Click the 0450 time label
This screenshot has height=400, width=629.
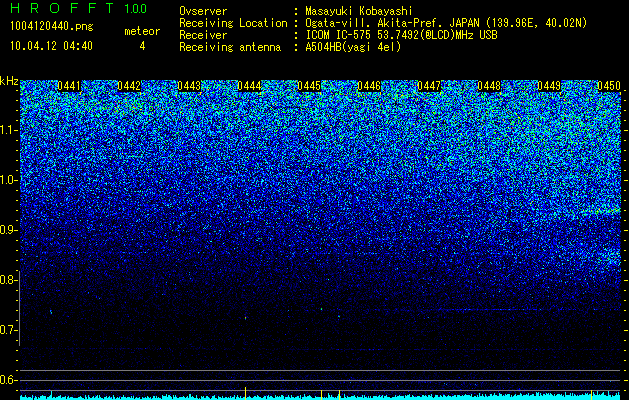point(609,86)
